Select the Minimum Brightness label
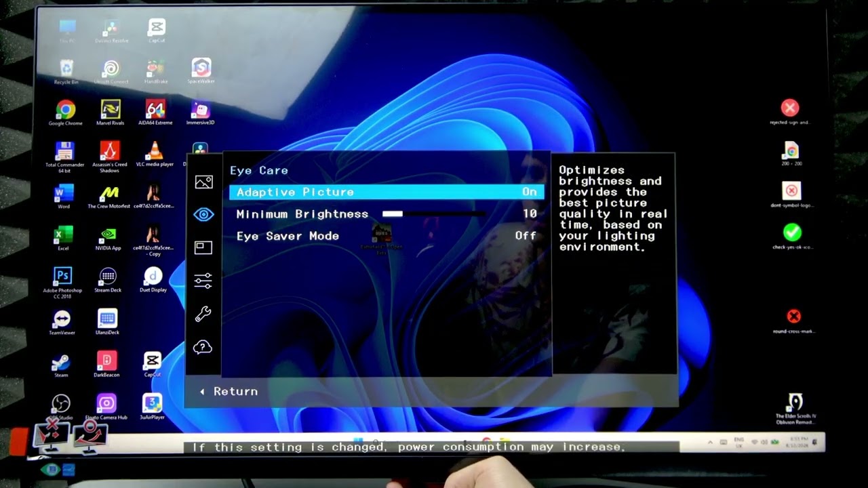 (x=302, y=214)
